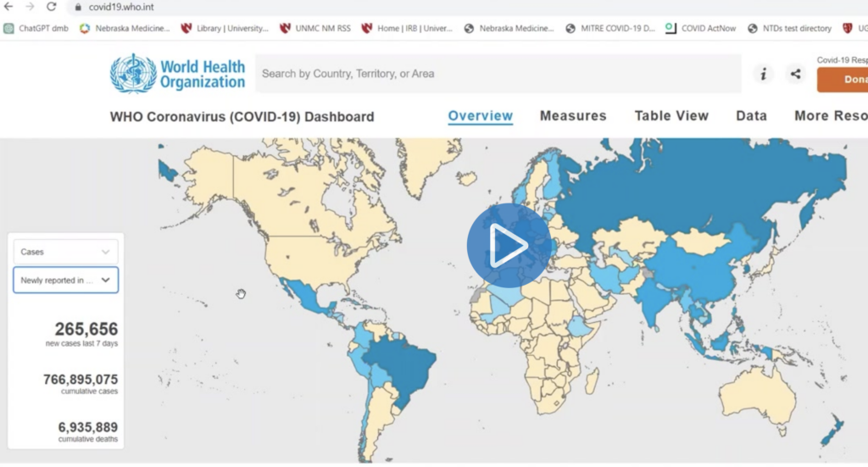Click the large blue play button
This screenshot has height=467, width=868.
pyautogui.click(x=509, y=245)
